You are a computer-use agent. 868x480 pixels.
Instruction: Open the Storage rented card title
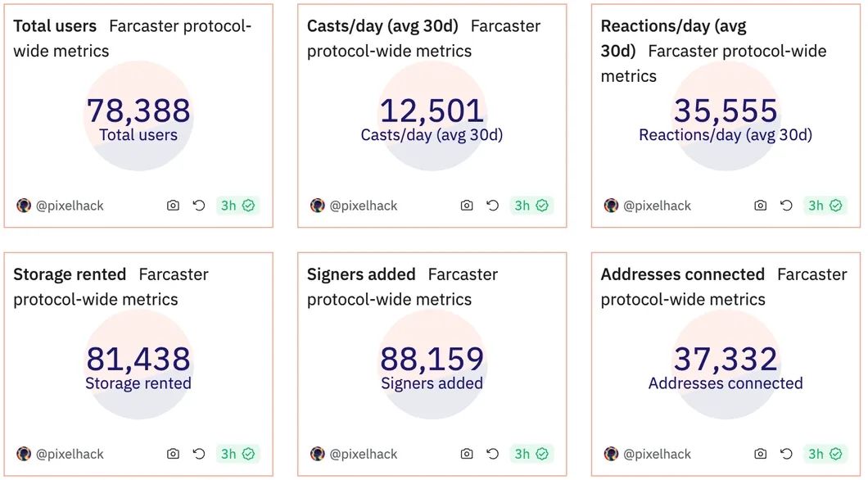click(x=70, y=274)
